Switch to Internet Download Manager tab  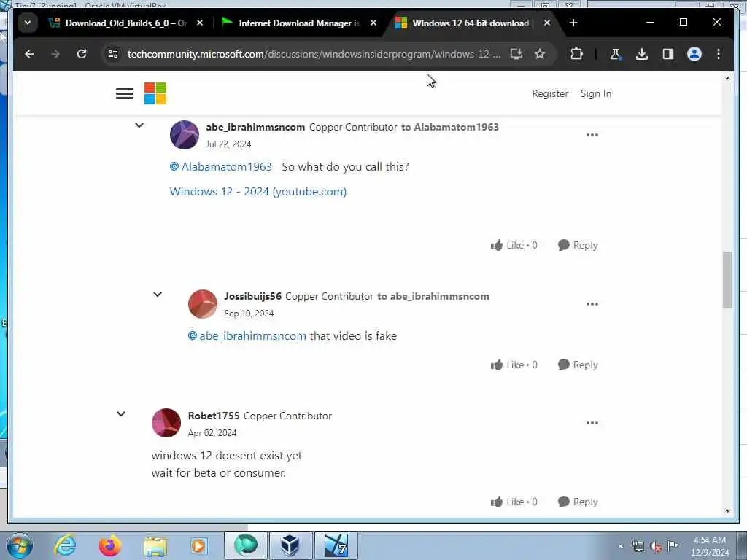coord(299,23)
